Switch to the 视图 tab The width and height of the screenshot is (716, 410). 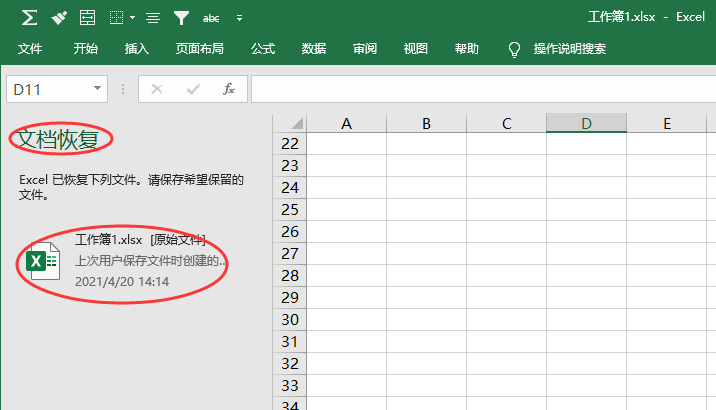coord(416,48)
